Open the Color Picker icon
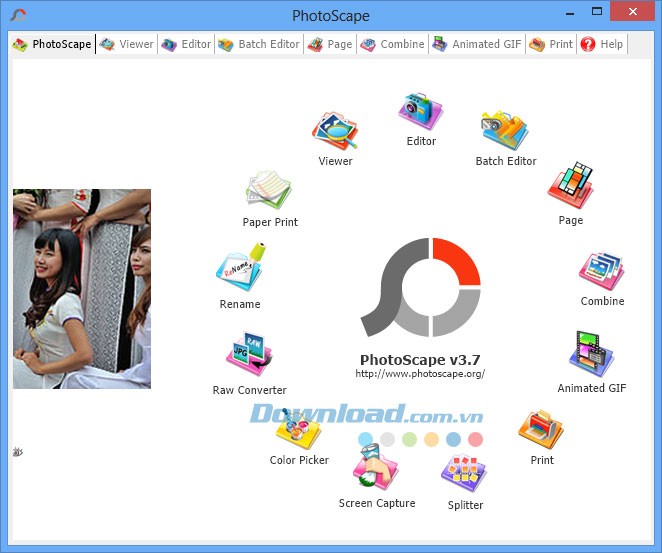The height and width of the screenshot is (553, 662). [x=298, y=429]
